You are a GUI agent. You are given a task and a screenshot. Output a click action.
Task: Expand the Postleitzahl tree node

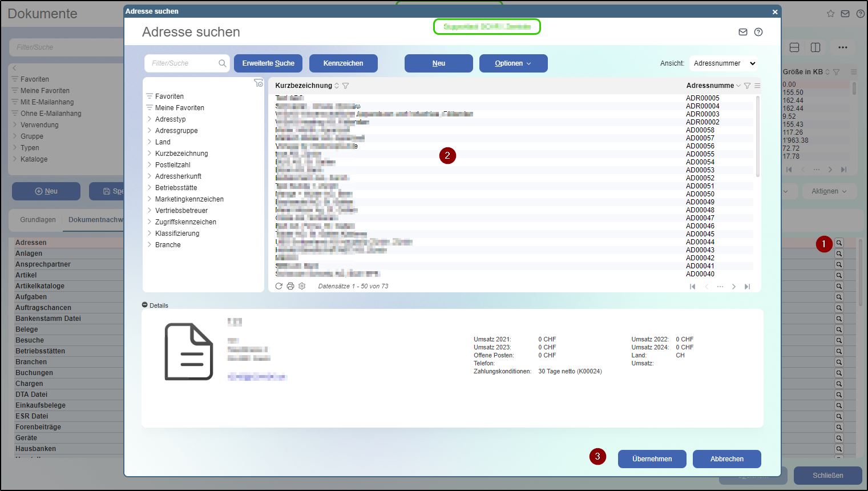tap(150, 165)
